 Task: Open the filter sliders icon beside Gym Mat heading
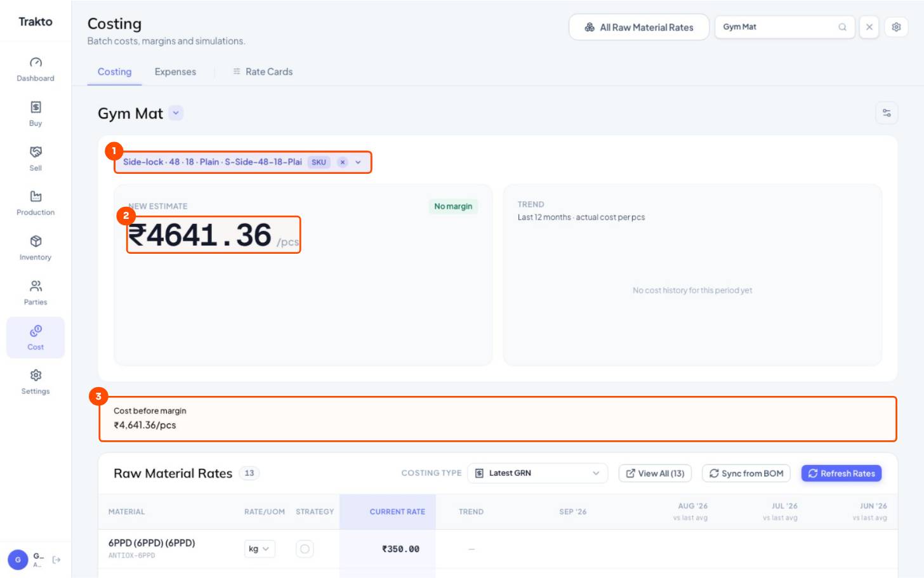887,113
